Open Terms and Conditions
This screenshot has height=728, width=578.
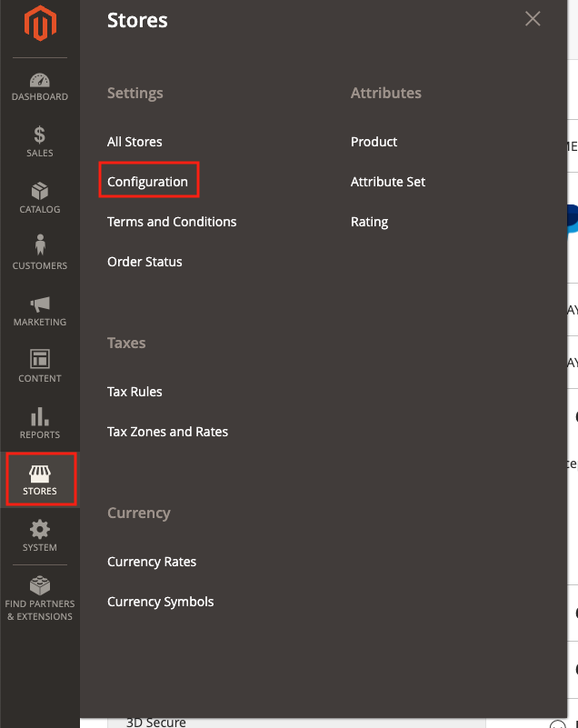tap(172, 222)
